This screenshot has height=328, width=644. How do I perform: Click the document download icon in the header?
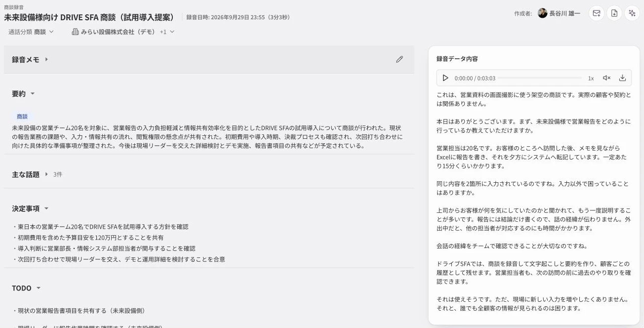pos(614,13)
